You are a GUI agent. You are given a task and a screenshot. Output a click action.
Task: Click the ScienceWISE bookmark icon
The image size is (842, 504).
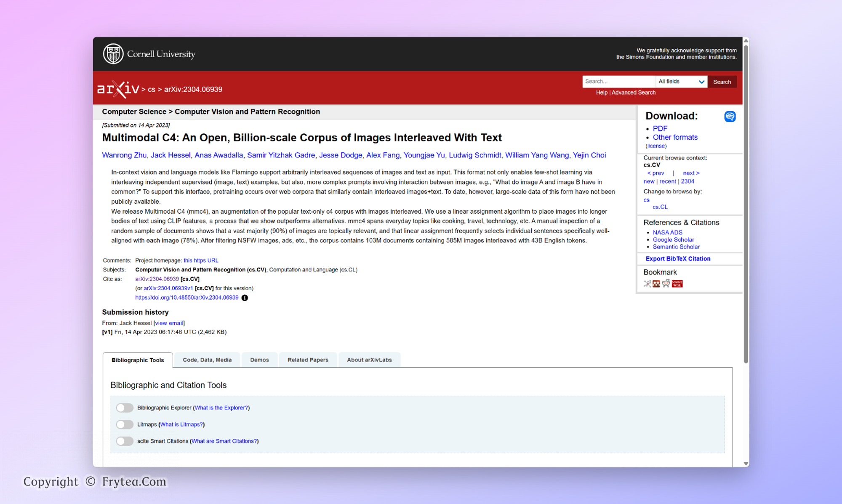click(x=677, y=284)
